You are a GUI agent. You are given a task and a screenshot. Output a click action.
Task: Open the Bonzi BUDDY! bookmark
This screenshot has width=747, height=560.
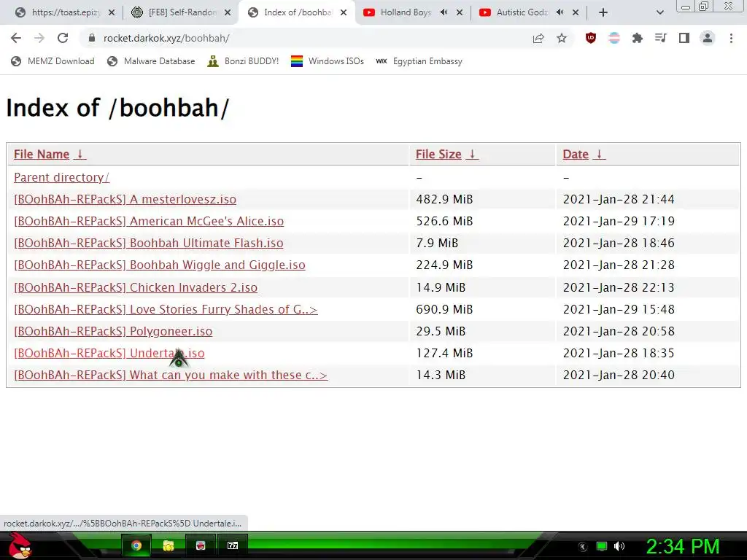point(243,61)
